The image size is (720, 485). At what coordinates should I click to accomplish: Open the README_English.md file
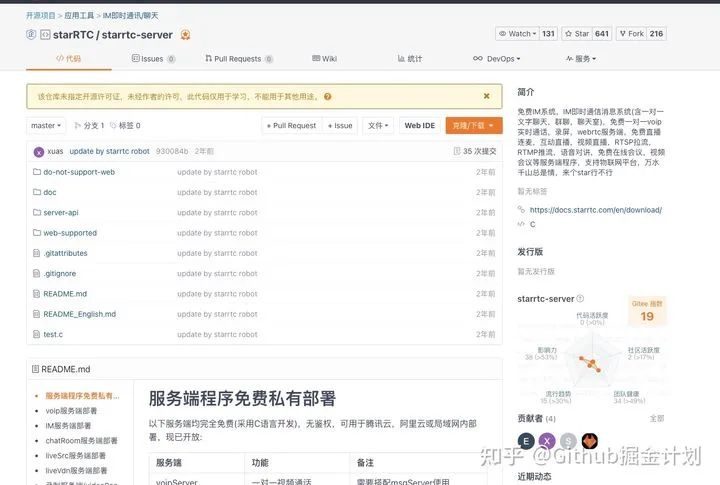pyautogui.click(x=79, y=314)
